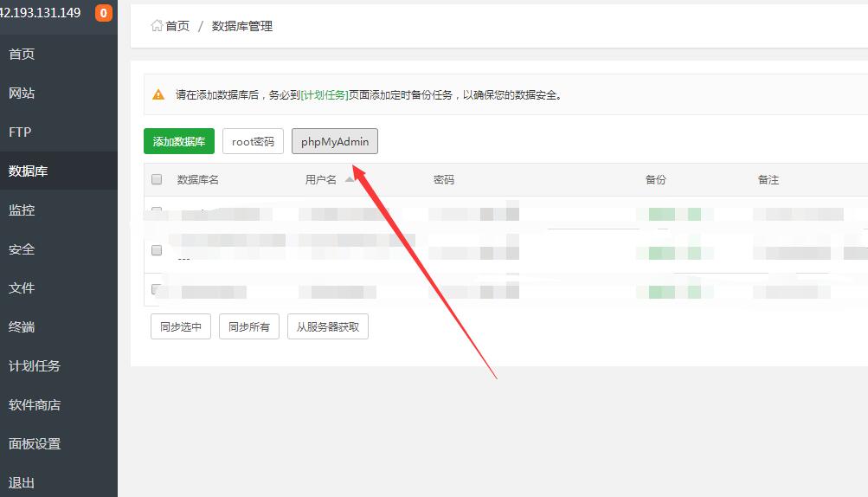The height and width of the screenshot is (497, 868).
Task: Click 退出 to log out
Action: [22, 483]
